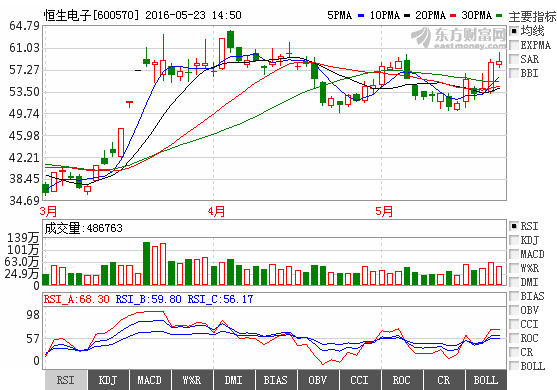The image size is (557, 390).
Task: Select the BOLL radio option on right
Action: pos(514,366)
